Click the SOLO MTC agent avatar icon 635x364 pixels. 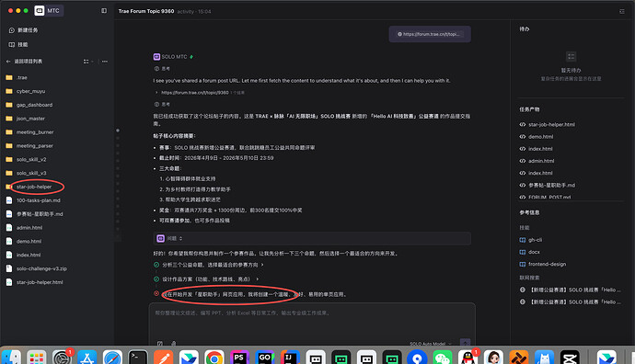pos(156,57)
